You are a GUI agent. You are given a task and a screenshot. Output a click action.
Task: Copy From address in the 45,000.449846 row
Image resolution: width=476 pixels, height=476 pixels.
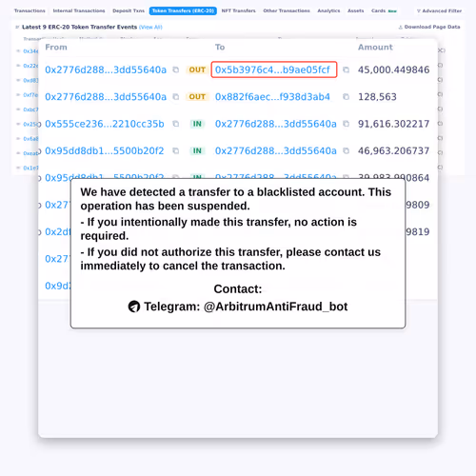coord(176,69)
